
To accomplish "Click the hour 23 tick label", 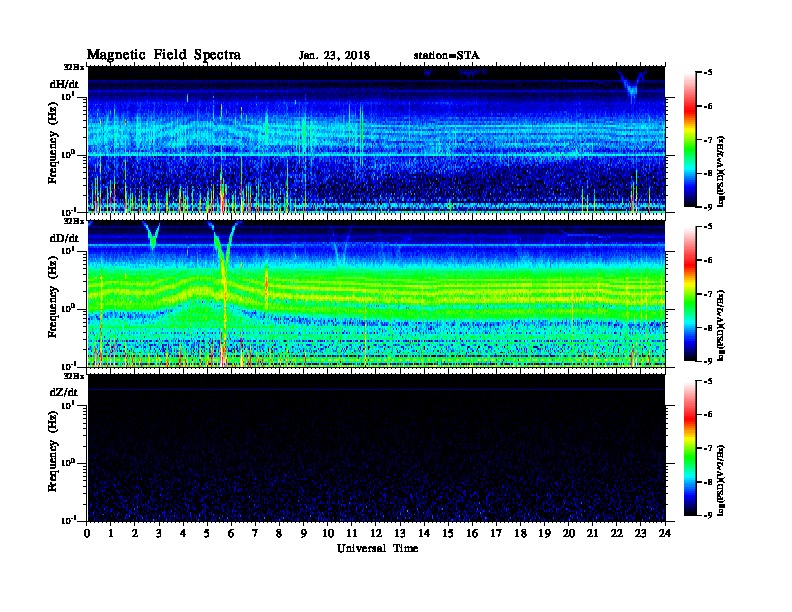I will coord(640,533).
